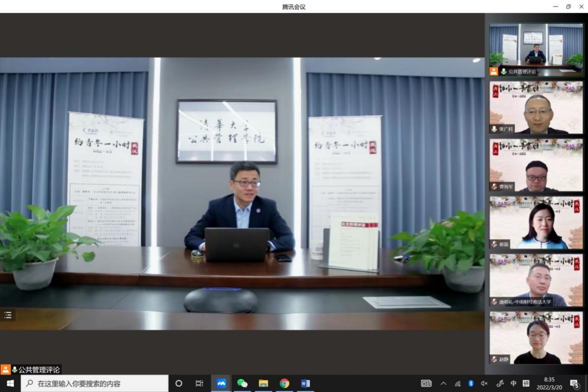Click the Bluetooth tray icon
Image resolution: width=588 pixels, height=392 pixels.
[471, 383]
